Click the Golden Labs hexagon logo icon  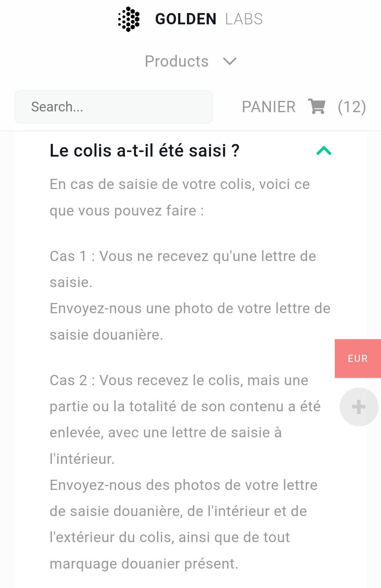click(x=129, y=19)
